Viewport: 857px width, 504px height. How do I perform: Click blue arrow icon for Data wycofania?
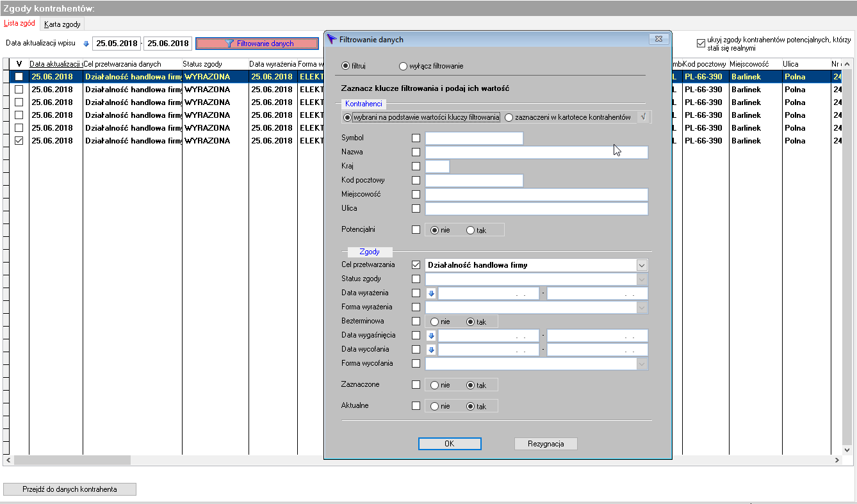(432, 350)
